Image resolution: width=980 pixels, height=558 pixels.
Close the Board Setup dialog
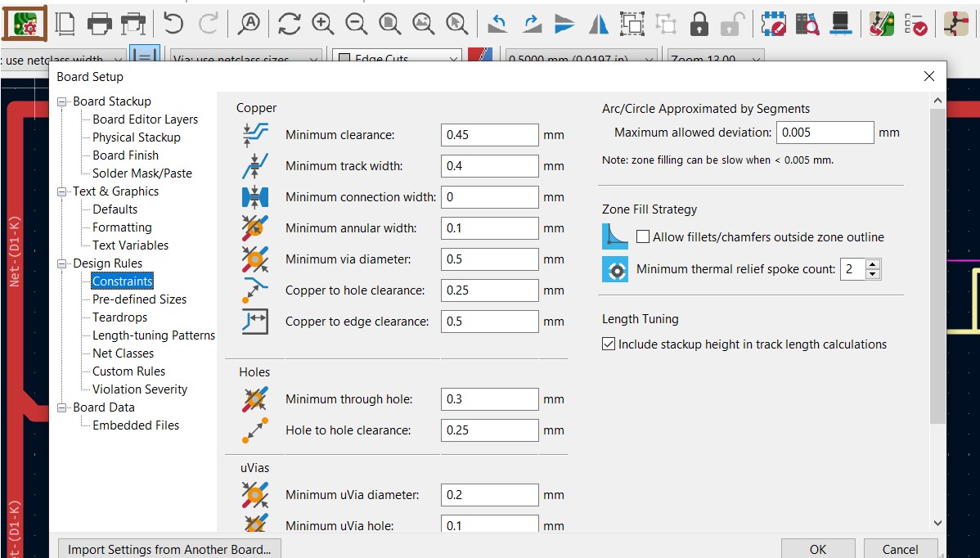pyautogui.click(x=929, y=76)
